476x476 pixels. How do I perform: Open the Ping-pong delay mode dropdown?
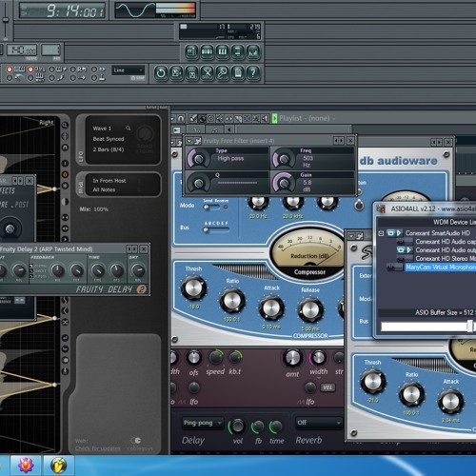pos(202,423)
